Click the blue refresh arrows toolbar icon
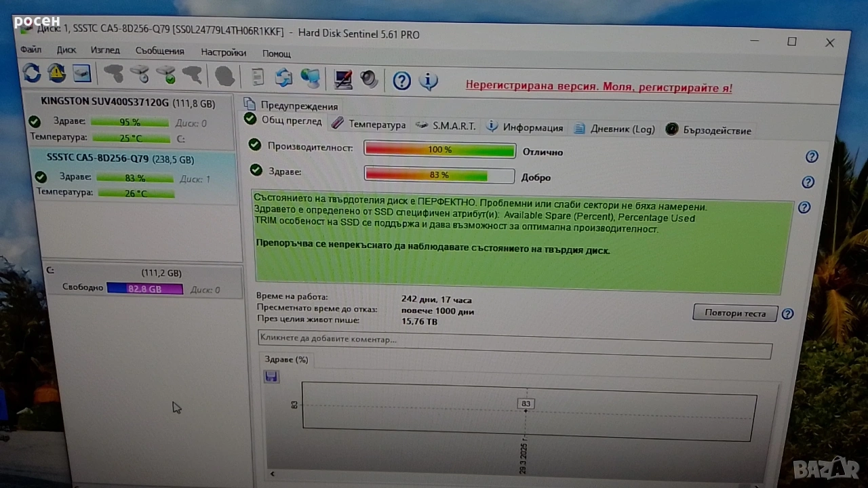This screenshot has height=488, width=868. coord(32,73)
